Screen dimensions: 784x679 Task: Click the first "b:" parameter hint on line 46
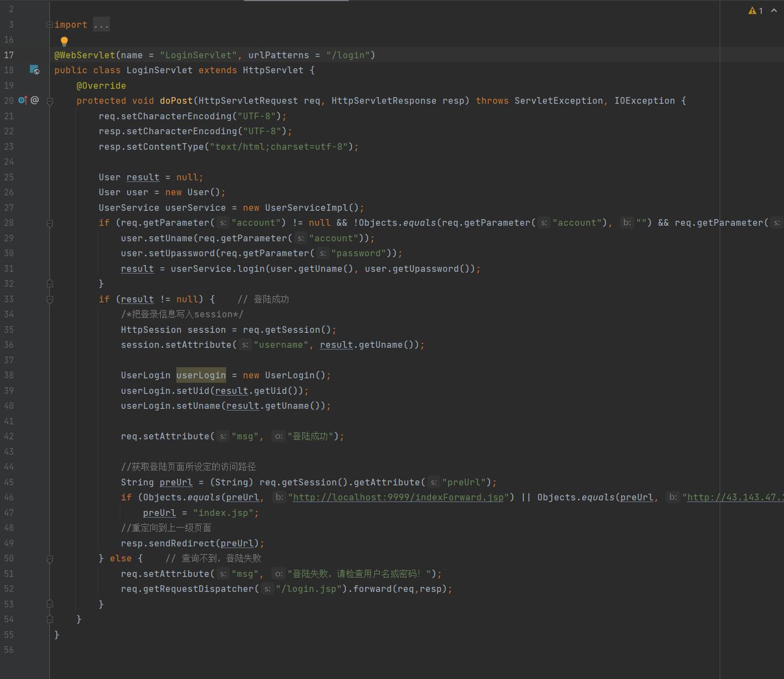(279, 498)
